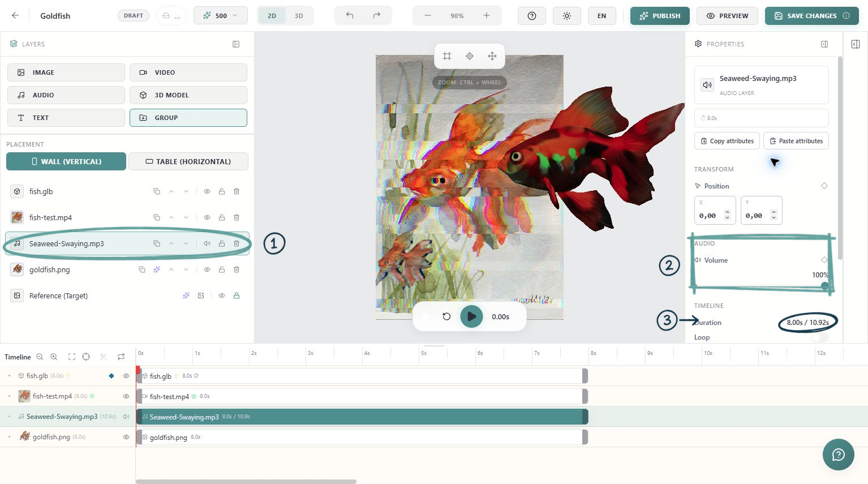
Task: Switch to 3D view mode
Action: [x=299, y=16]
